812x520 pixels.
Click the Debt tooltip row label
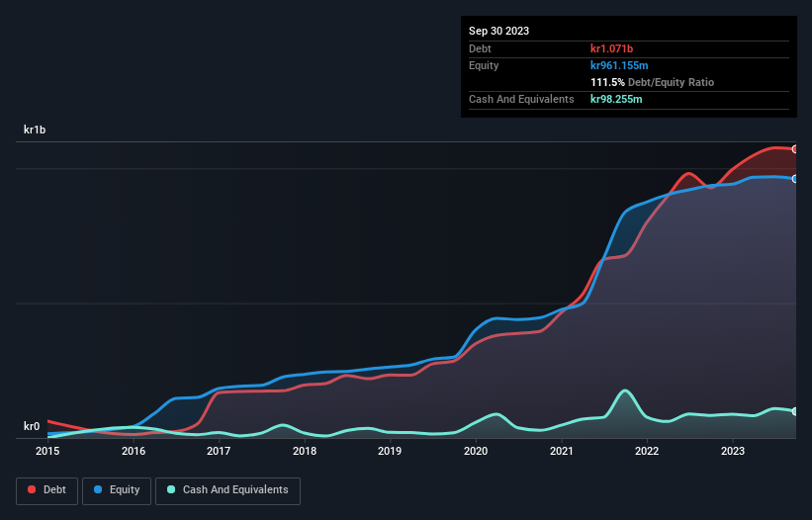[x=480, y=48]
